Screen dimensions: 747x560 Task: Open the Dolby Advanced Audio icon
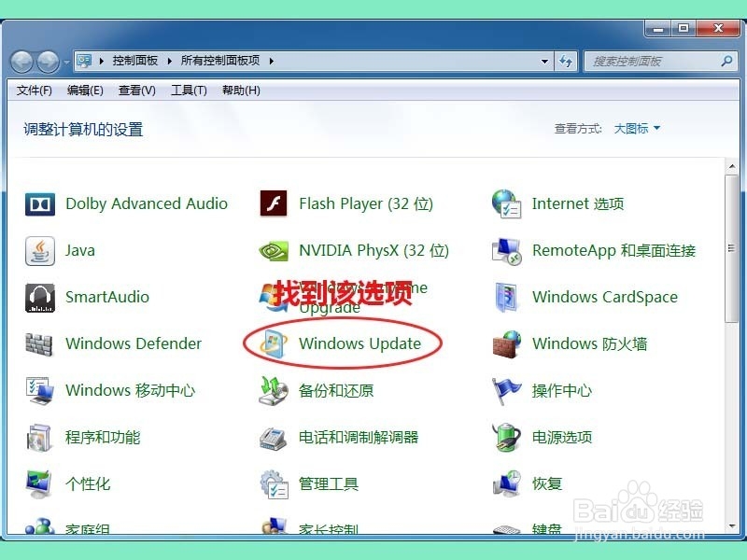[x=40, y=204]
